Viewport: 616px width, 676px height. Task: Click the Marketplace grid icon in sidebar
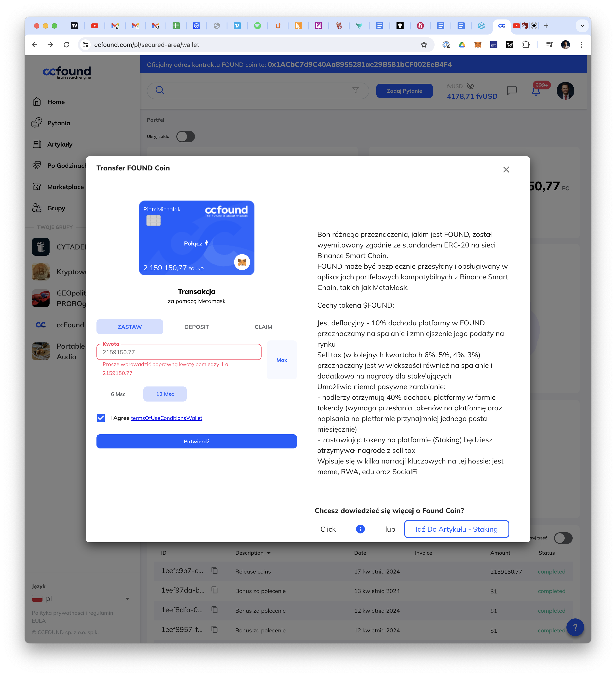(38, 186)
